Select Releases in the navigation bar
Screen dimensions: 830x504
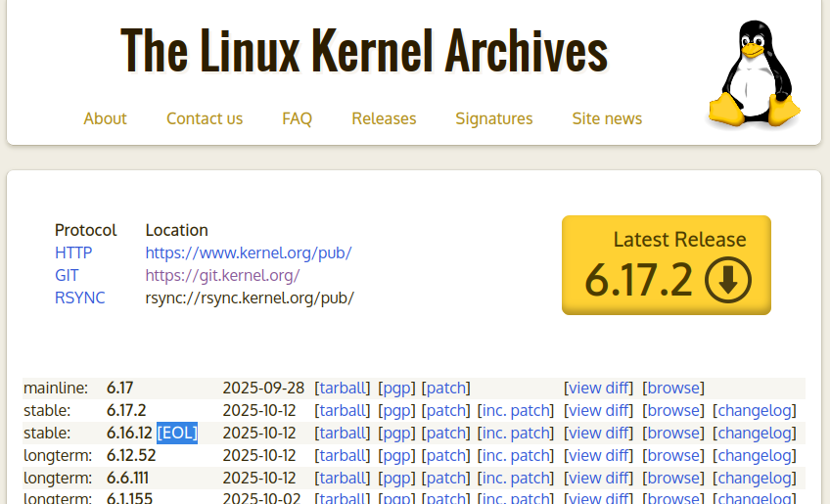click(x=384, y=118)
